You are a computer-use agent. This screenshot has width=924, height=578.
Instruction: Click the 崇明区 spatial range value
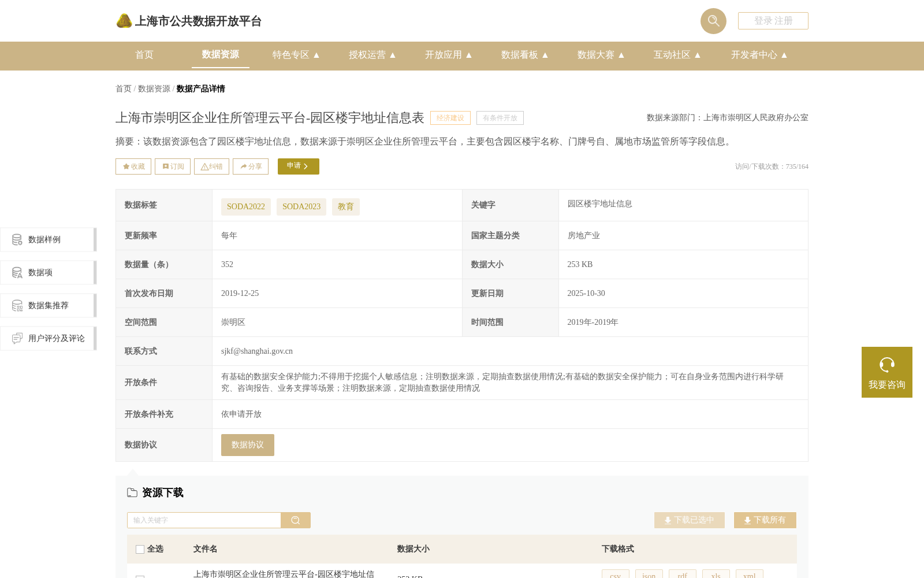point(233,322)
